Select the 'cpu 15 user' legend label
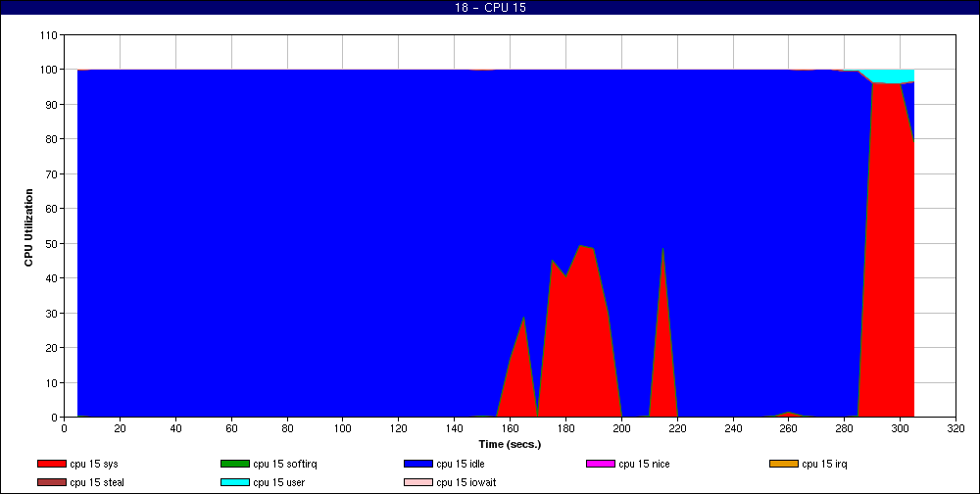 tap(278, 483)
